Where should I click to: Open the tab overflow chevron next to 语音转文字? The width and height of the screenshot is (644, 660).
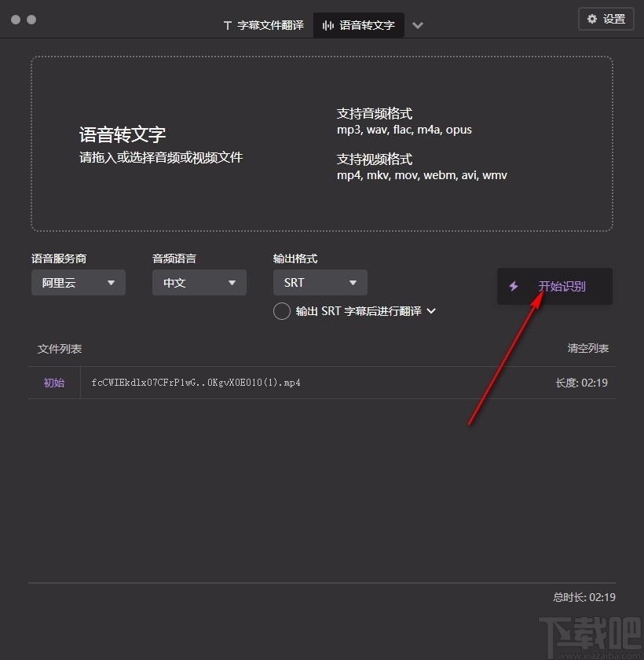click(418, 24)
